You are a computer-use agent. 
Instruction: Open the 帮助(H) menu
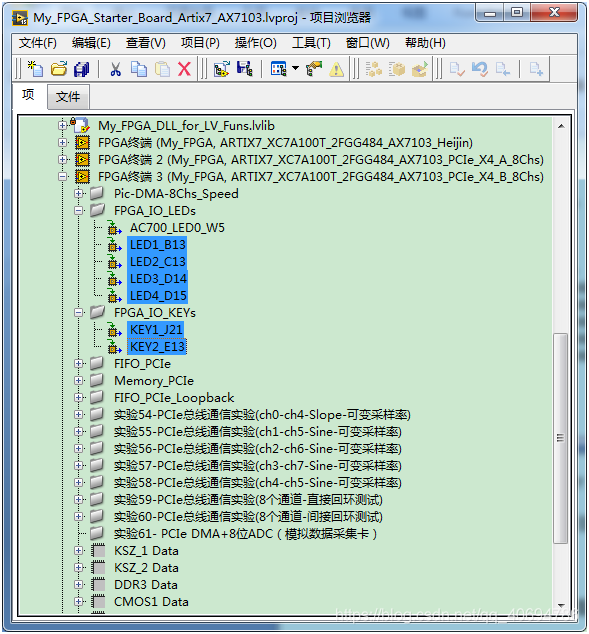pyautogui.click(x=425, y=43)
